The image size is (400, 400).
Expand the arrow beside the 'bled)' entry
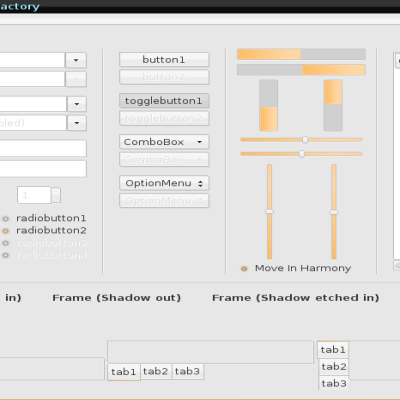(77, 123)
